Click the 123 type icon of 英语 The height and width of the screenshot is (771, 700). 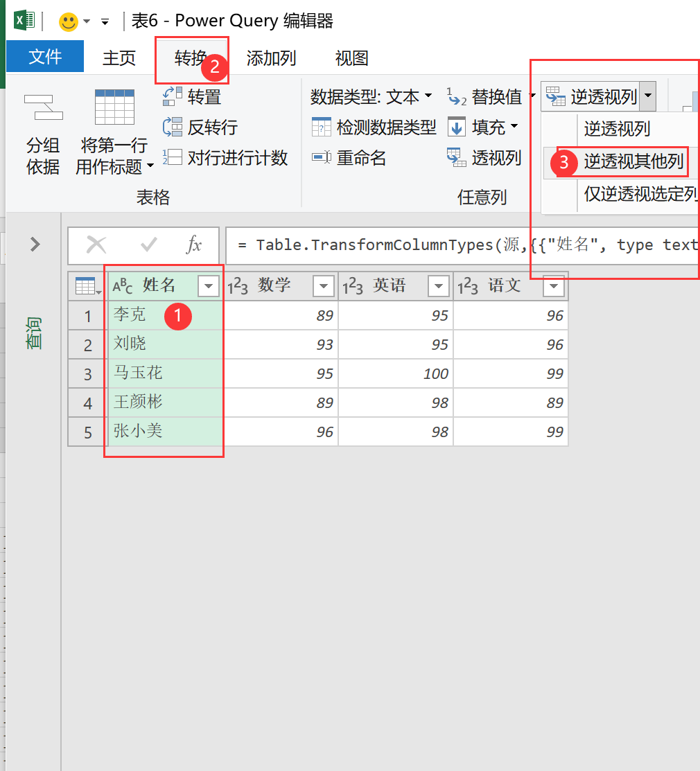point(353,285)
